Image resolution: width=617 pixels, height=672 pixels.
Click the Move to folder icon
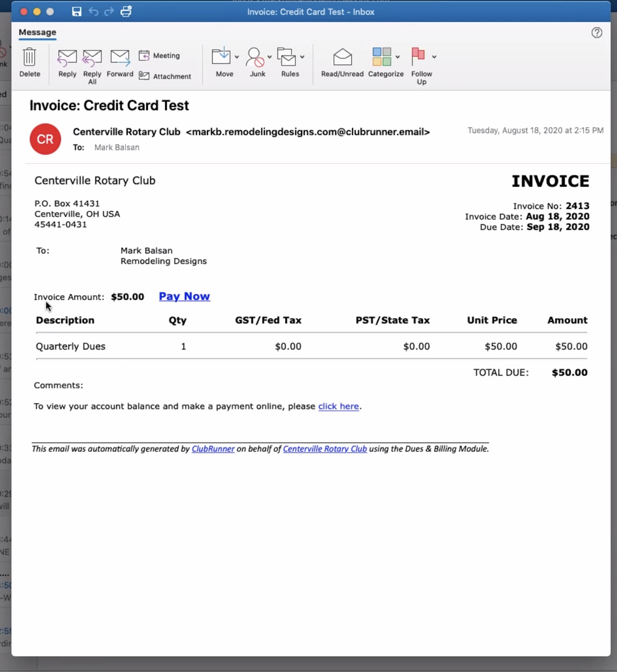221,57
